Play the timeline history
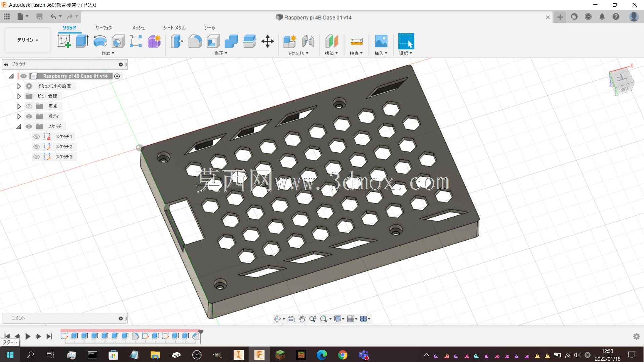The image size is (644, 362). 28,336
